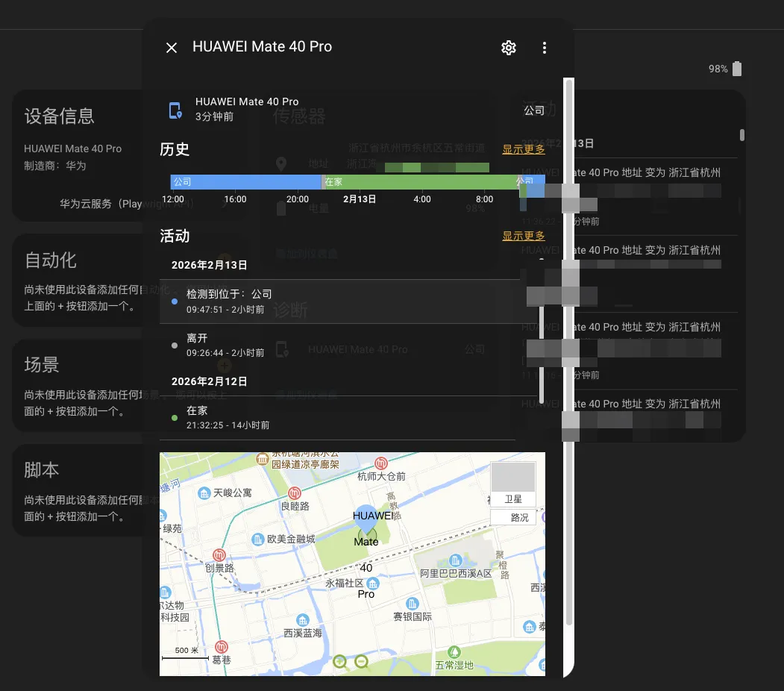Zoom out with the map minus magnifier
Viewport: 784px width, 691px height.
pos(361,662)
